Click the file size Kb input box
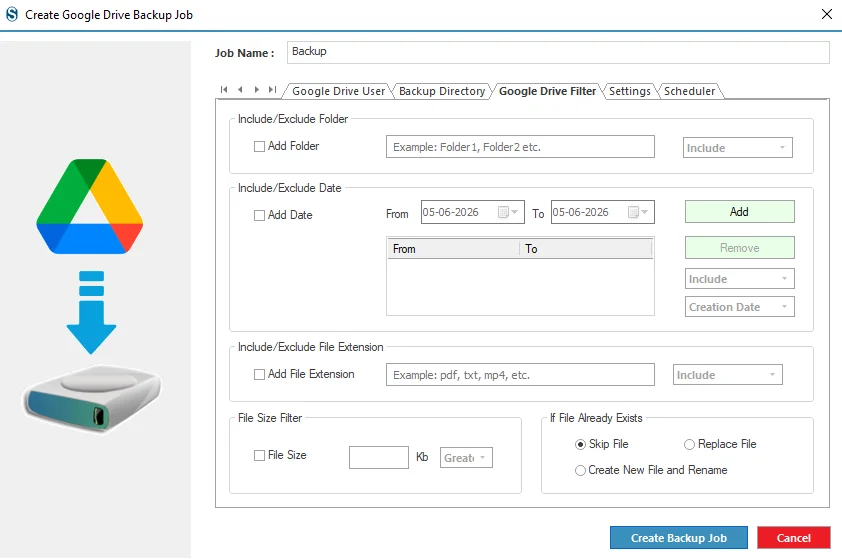The height and width of the screenshot is (559, 842). pyautogui.click(x=379, y=458)
